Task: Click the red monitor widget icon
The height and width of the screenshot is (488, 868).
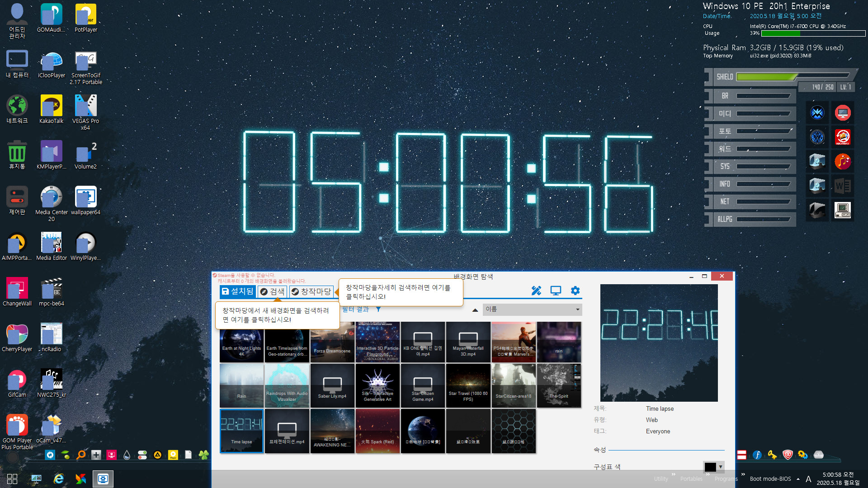Action: pos(843,113)
